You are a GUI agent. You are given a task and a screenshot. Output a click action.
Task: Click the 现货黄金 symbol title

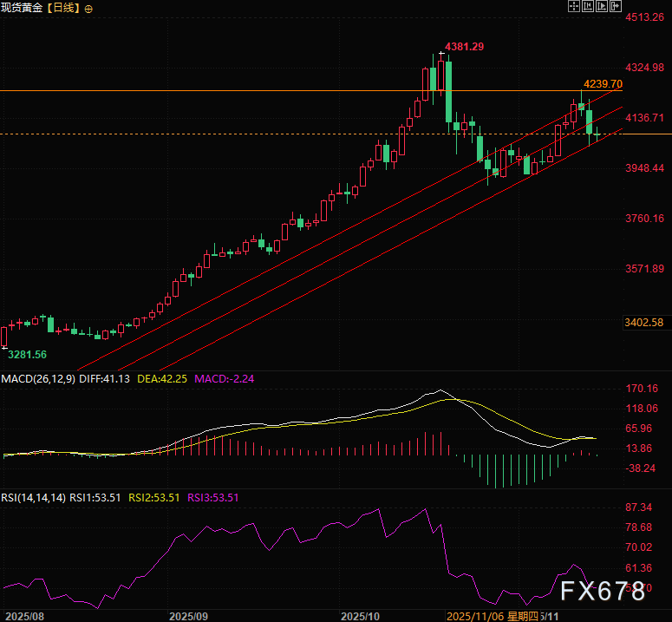pos(23,8)
